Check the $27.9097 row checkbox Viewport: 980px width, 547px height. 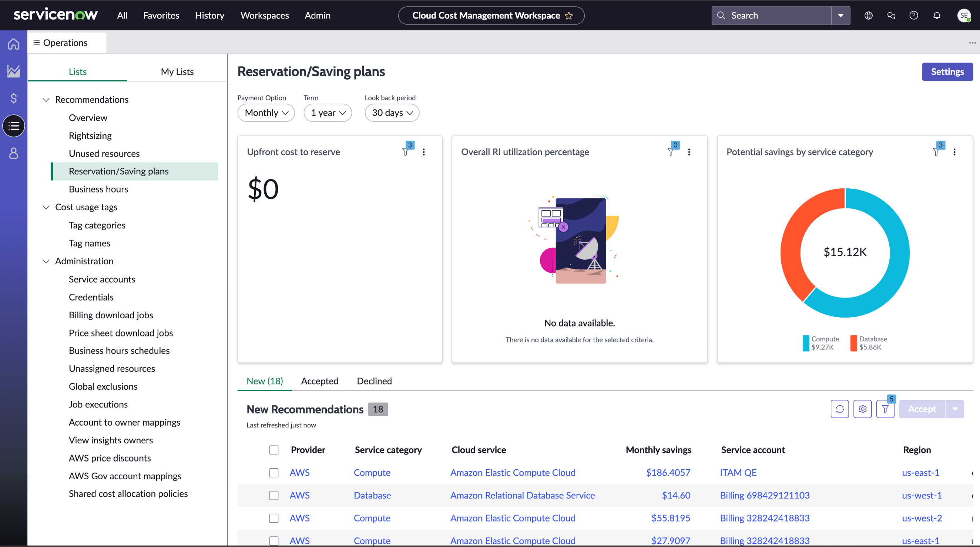coord(274,541)
